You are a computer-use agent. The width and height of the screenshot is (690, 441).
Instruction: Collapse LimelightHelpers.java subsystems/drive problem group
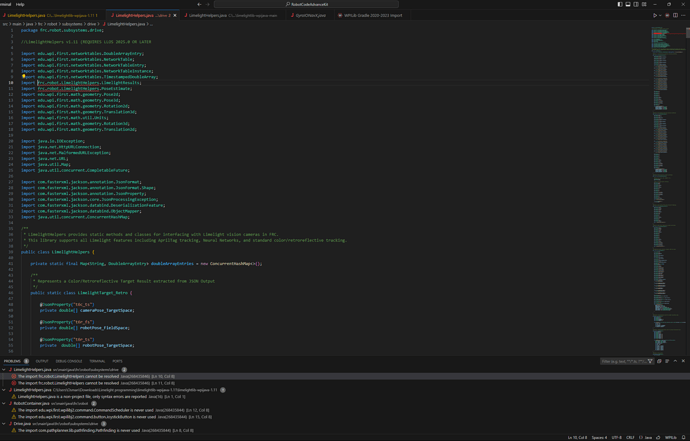pos(4,370)
